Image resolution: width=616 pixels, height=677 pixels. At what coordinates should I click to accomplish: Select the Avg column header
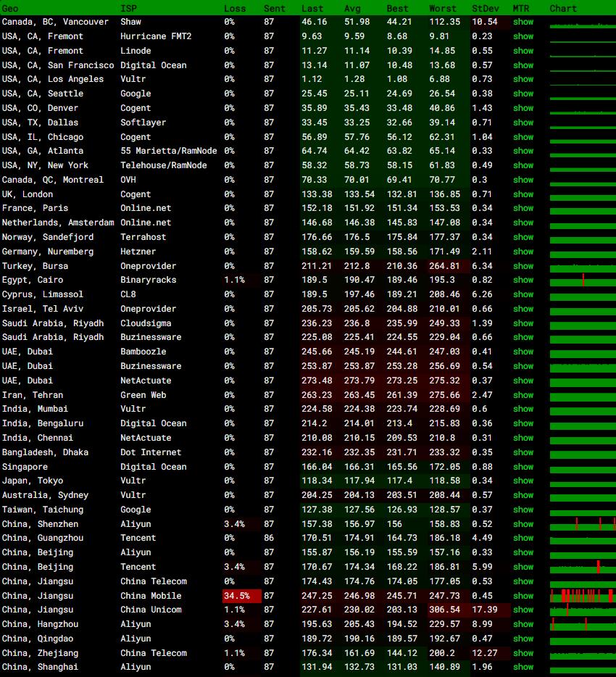[352, 8]
